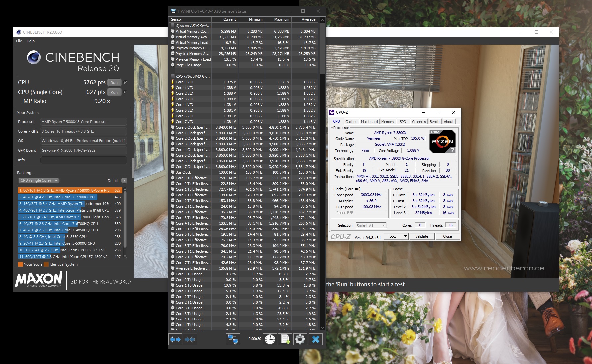Run the multi-core CPU test
Image resolution: width=592 pixels, height=364 pixels.
point(114,83)
